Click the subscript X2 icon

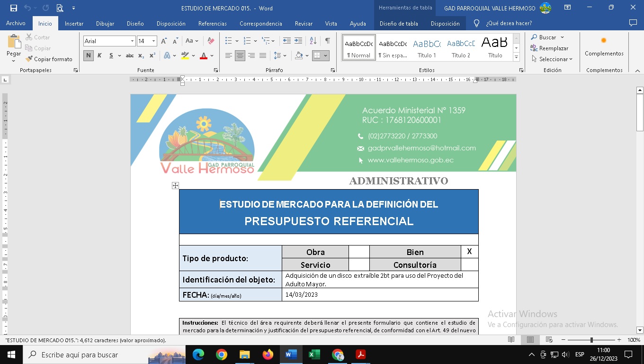click(141, 55)
